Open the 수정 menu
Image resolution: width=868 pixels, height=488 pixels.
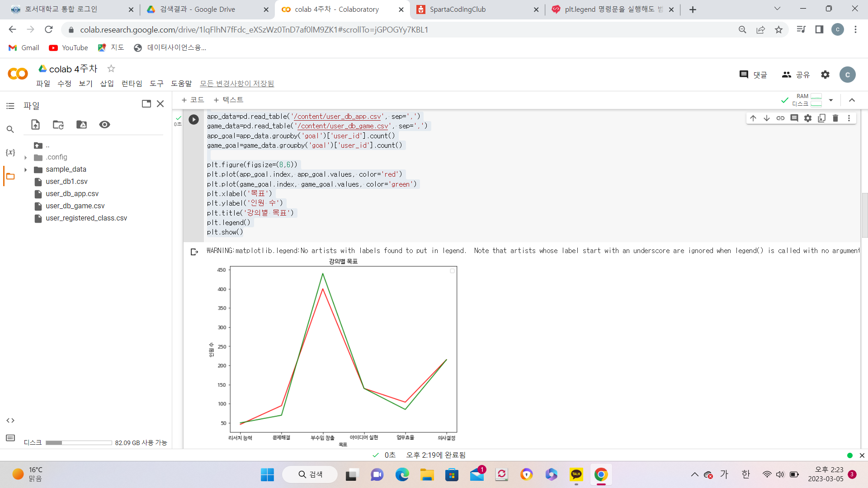click(65, 84)
